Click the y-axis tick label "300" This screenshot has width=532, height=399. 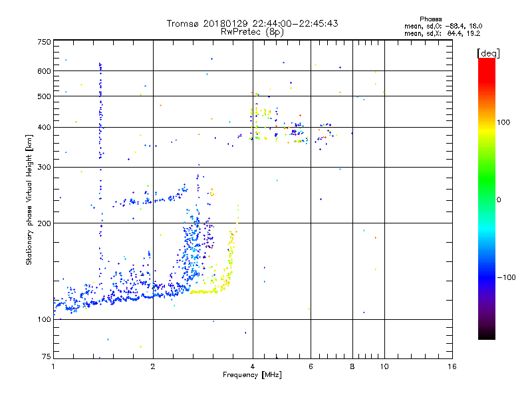(44, 167)
